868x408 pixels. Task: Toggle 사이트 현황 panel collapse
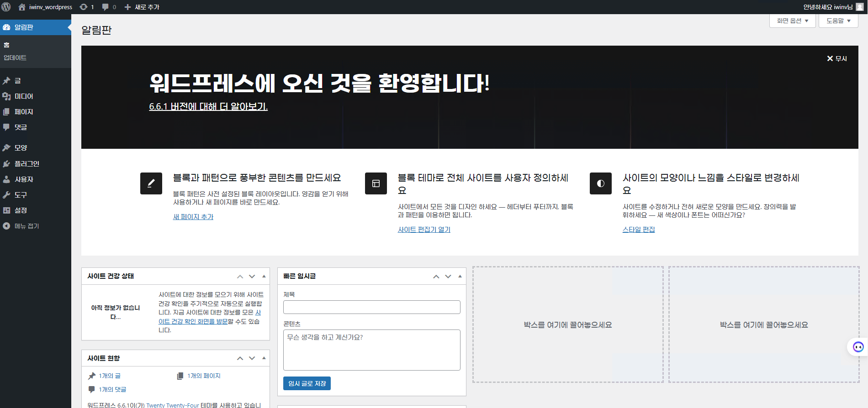264,358
